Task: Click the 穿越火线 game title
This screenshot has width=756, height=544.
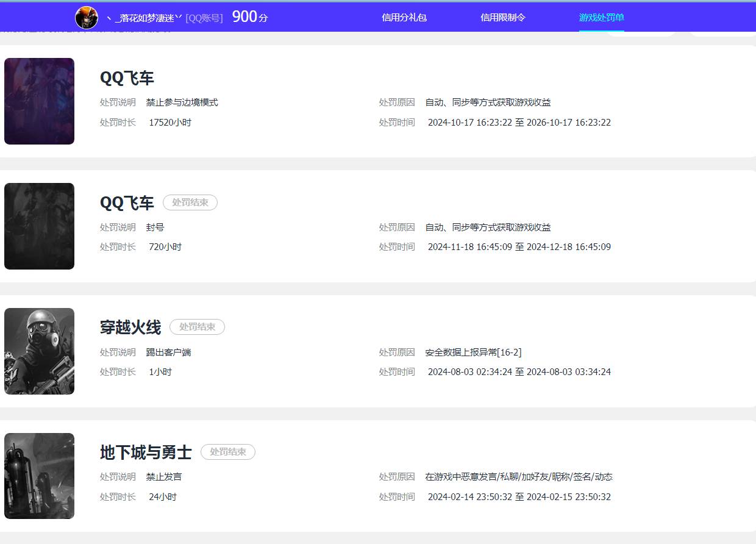Action: click(130, 327)
